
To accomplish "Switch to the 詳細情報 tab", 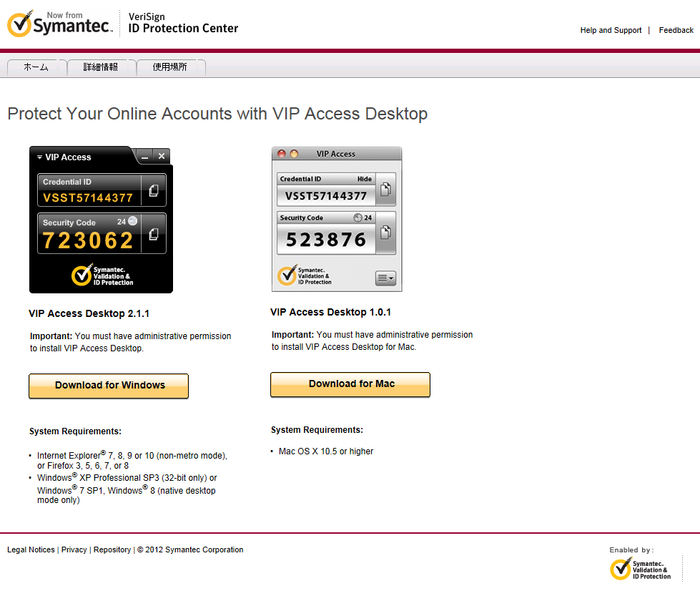I will (x=100, y=67).
